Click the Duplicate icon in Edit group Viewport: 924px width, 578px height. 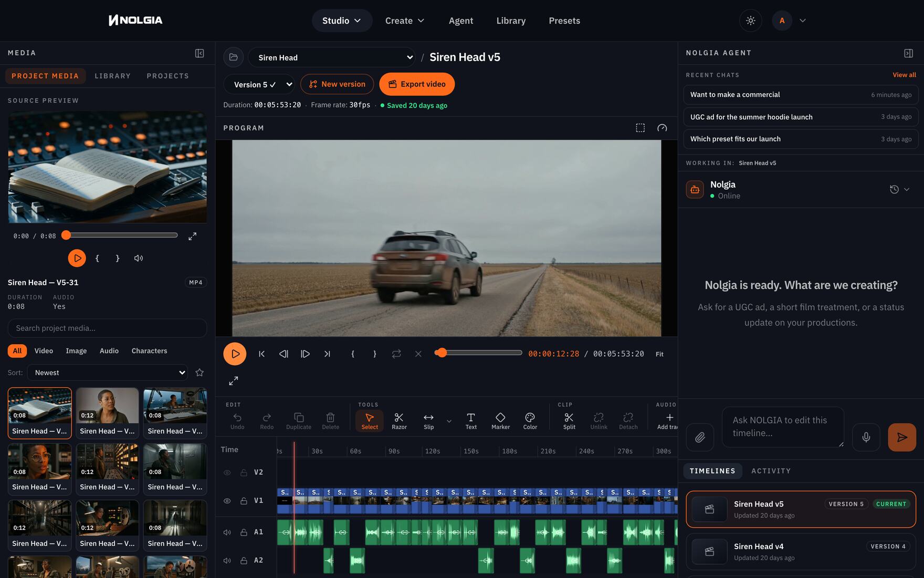(299, 421)
